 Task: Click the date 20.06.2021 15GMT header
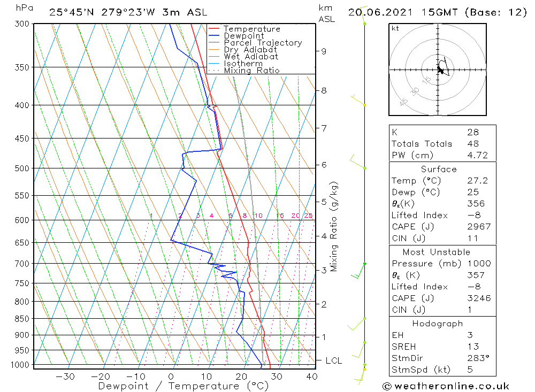click(x=403, y=12)
